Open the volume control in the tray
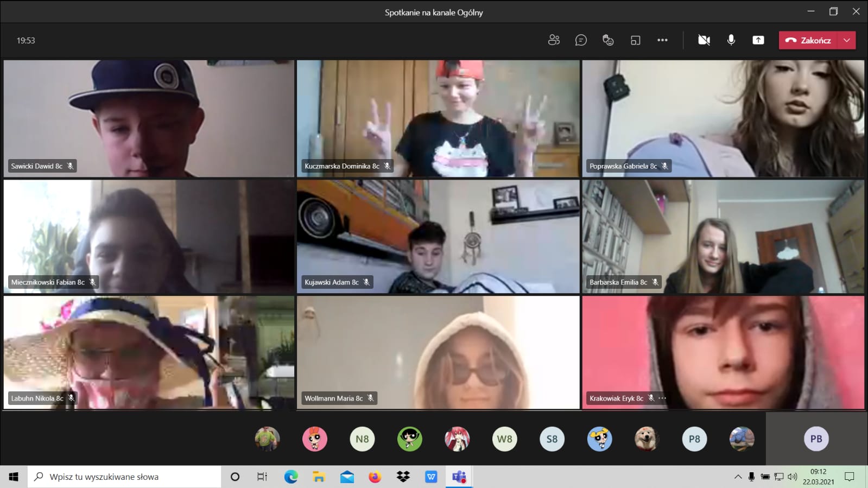This screenshot has width=868, height=488. click(793, 477)
